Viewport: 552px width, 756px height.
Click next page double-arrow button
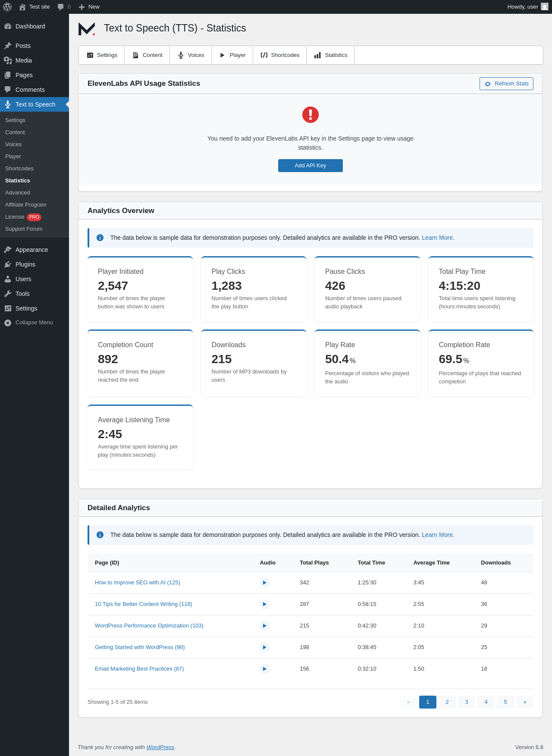click(525, 702)
